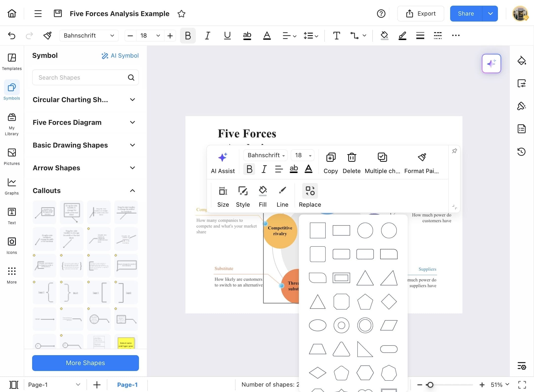Toggle italic formatting
534x392 pixels.
point(207,35)
